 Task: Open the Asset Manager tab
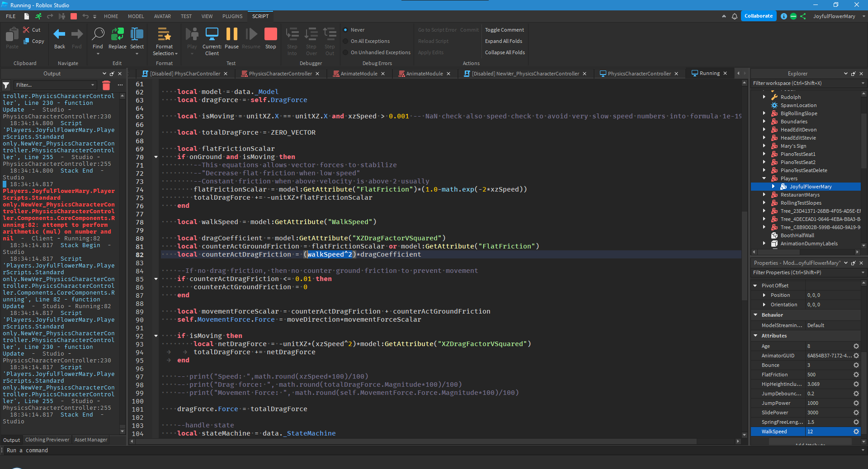pyautogui.click(x=90, y=440)
